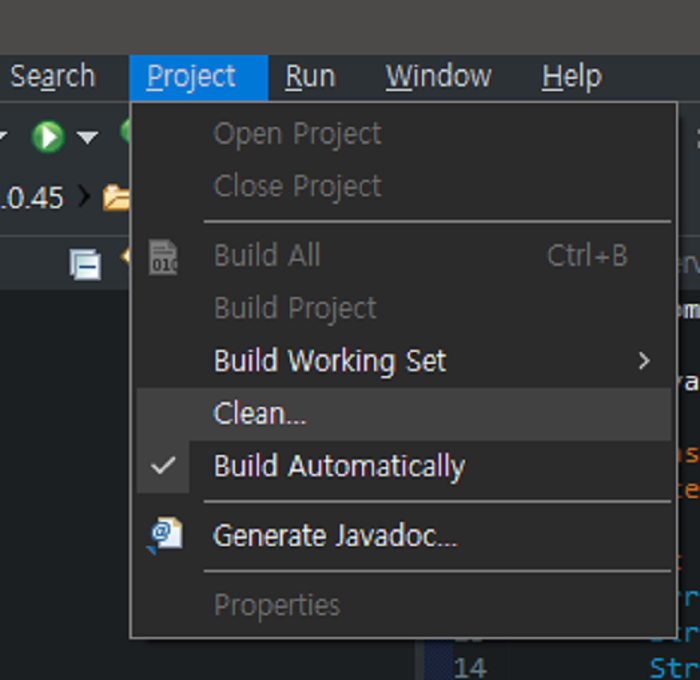Click Properties at the bottom of Project menu

click(x=277, y=605)
